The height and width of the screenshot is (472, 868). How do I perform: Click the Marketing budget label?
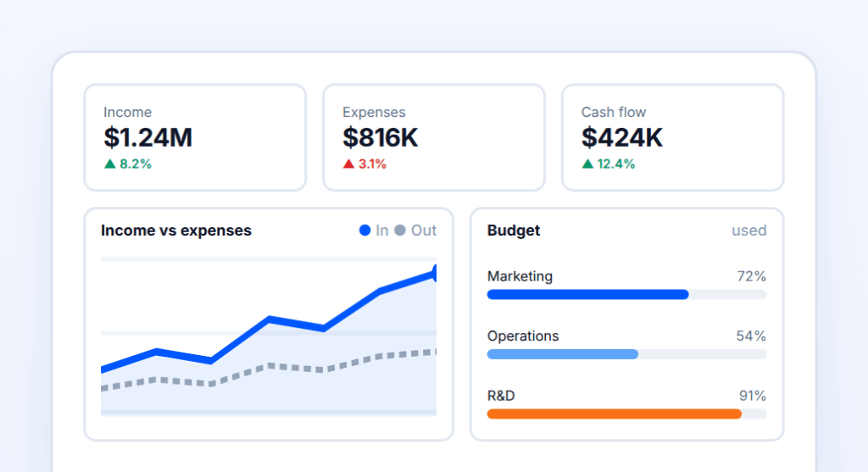520,276
